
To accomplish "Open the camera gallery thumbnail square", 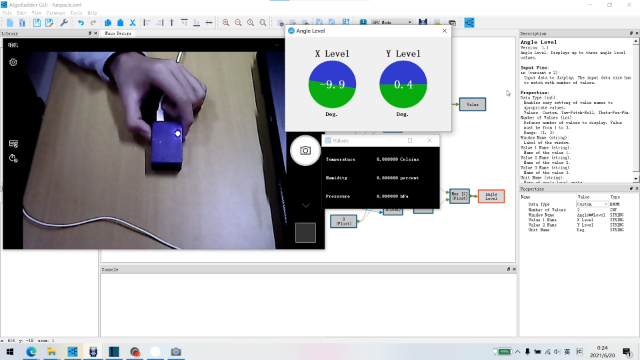I will (305, 233).
